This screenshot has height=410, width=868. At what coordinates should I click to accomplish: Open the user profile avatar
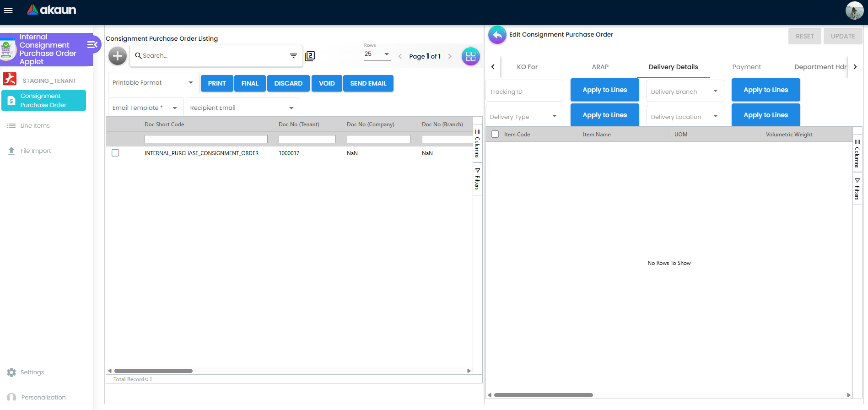pyautogui.click(x=854, y=11)
